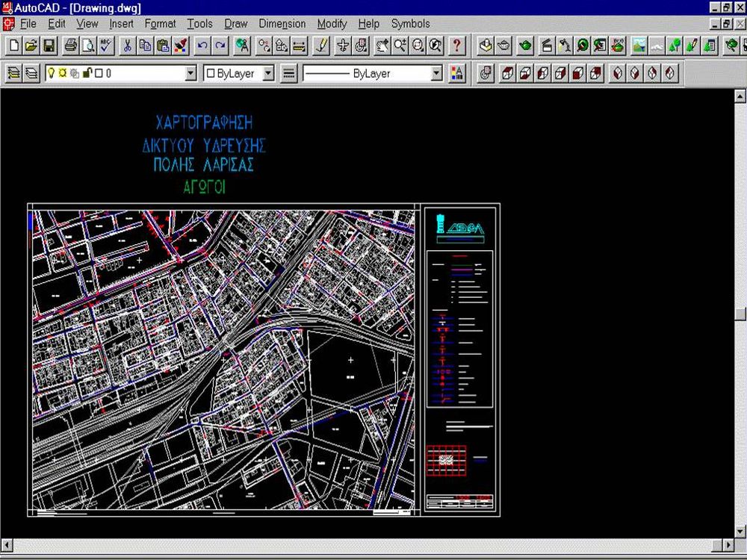Viewport: 747px width, 560px height.
Task: Activate the Zoom Realtime magnifier icon
Action: tap(400, 46)
